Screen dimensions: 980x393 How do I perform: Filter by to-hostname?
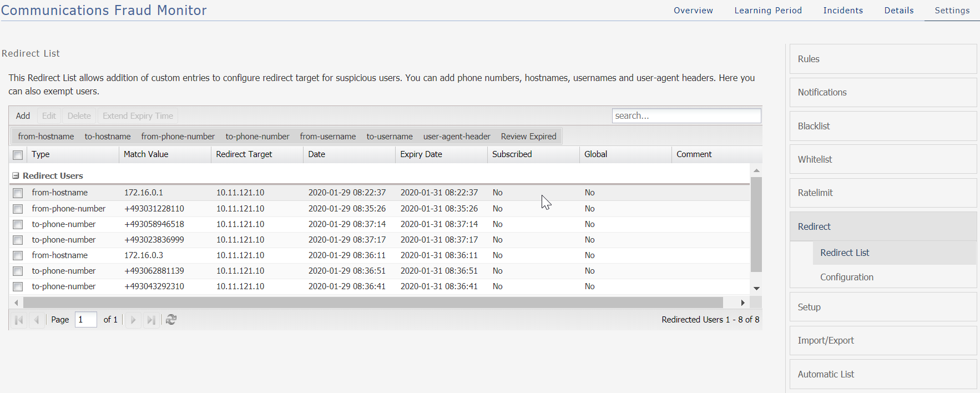coord(108,137)
